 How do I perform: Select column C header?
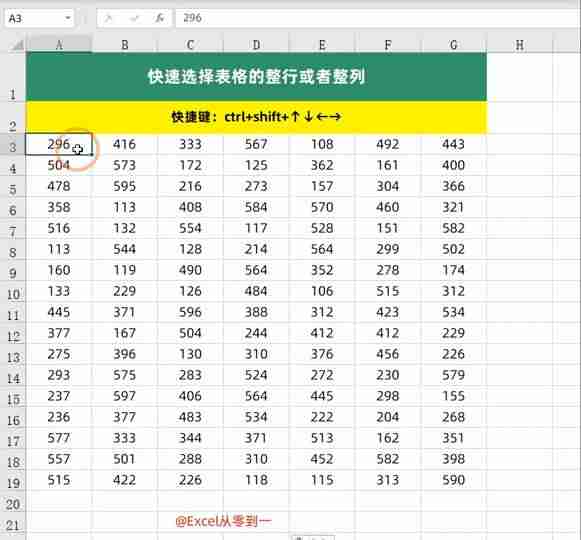click(x=190, y=45)
